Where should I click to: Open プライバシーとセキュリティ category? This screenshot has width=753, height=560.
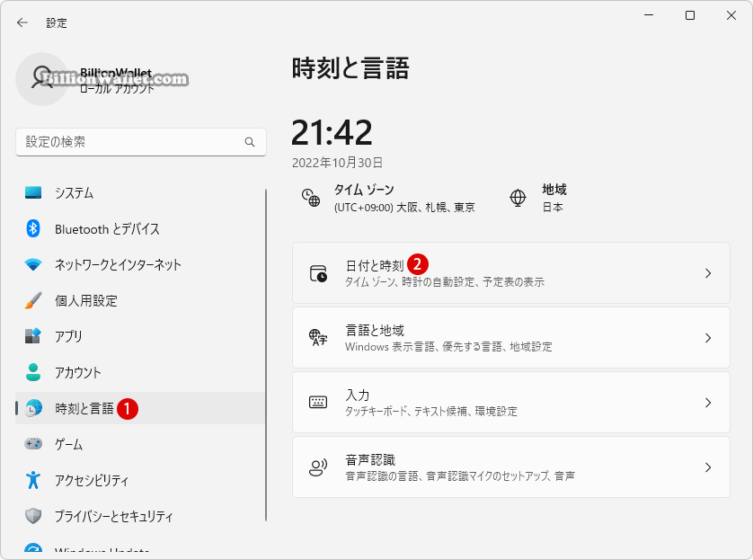[x=140, y=516]
